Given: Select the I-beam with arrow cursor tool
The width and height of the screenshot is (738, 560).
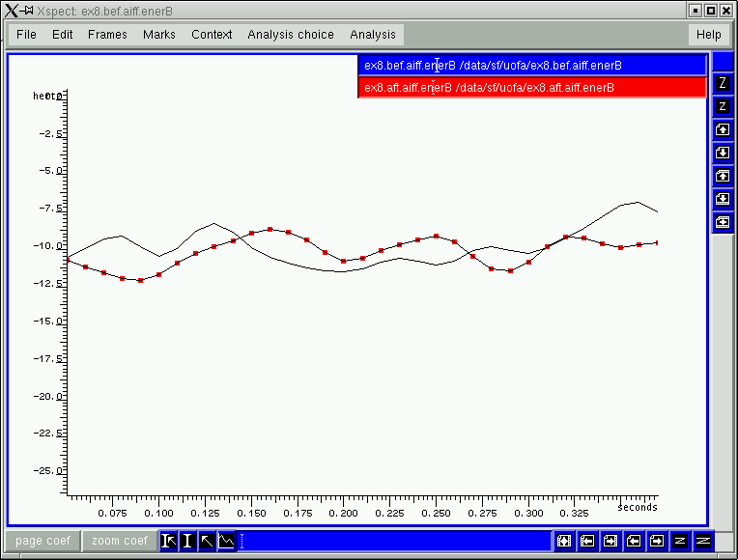Looking at the screenshot, I should pyautogui.click(x=168, y=542).
